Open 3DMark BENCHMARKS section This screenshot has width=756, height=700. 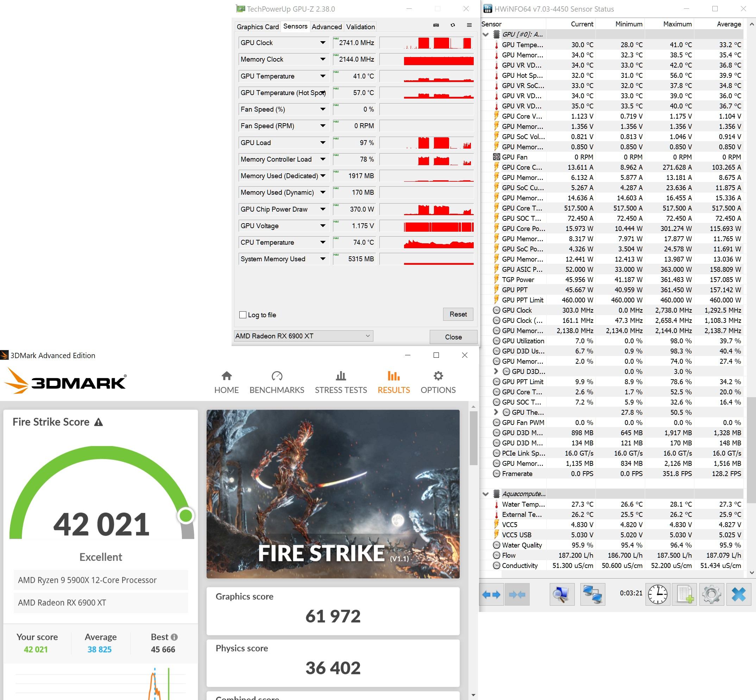point(277,382)
